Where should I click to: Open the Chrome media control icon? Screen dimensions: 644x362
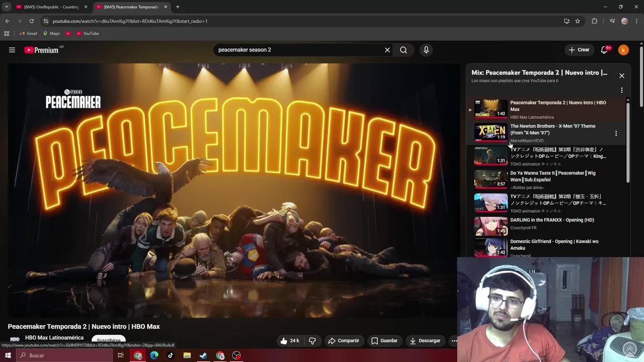(612, 21)
